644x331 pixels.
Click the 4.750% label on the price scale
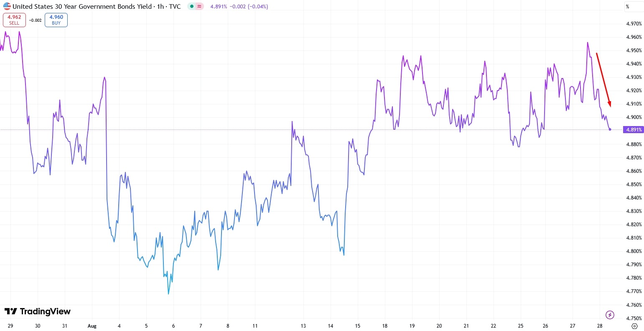click(x=633, y=317)
